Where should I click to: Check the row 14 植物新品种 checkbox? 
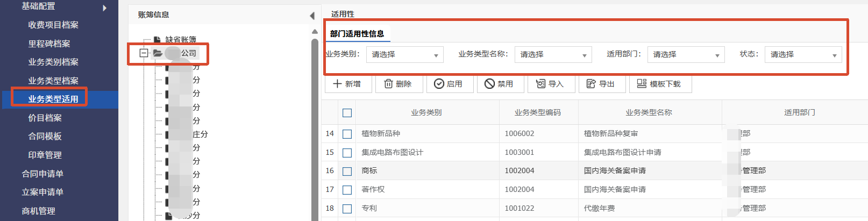click(x=347, y=134)
